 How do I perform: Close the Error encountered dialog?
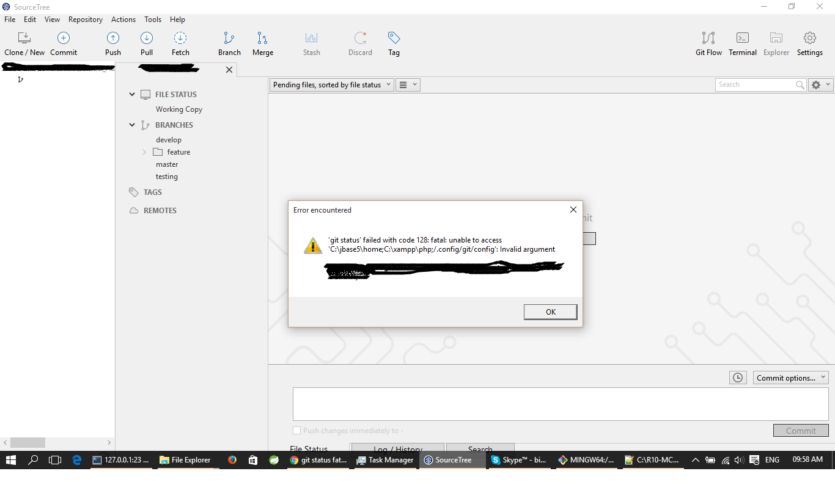tap(573, 210)
